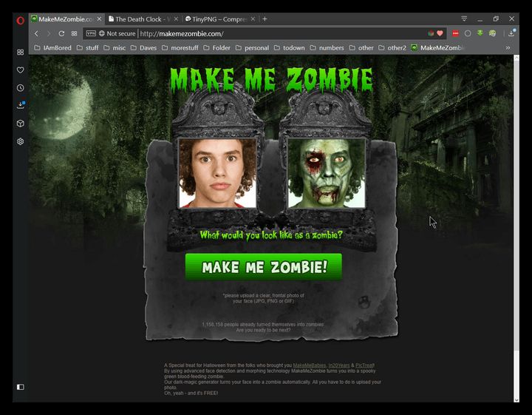Close The Death Clock tab
This screenshot has height=415, width=532.
pyautogui.click(x=176, y=19)
